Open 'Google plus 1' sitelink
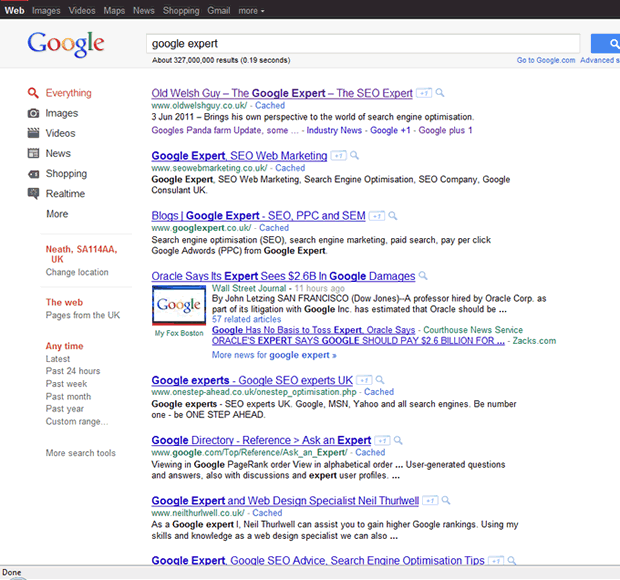This screenshot has height=580, width=620. pos(445,130)
